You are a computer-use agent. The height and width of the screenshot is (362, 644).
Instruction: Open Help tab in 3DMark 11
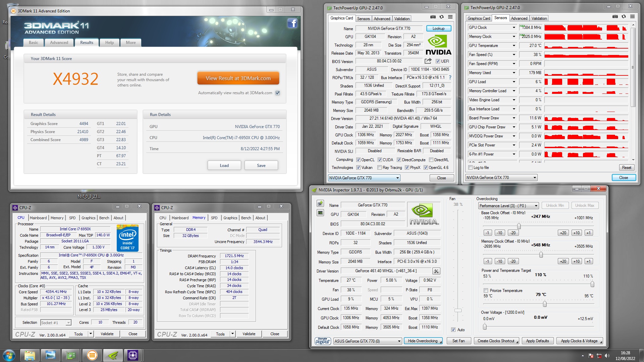(109, 43)
